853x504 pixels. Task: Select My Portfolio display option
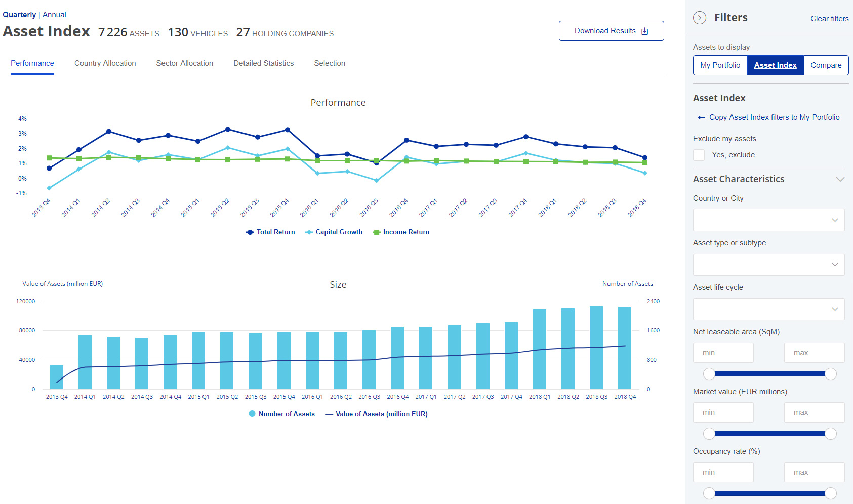pos(720,65)
